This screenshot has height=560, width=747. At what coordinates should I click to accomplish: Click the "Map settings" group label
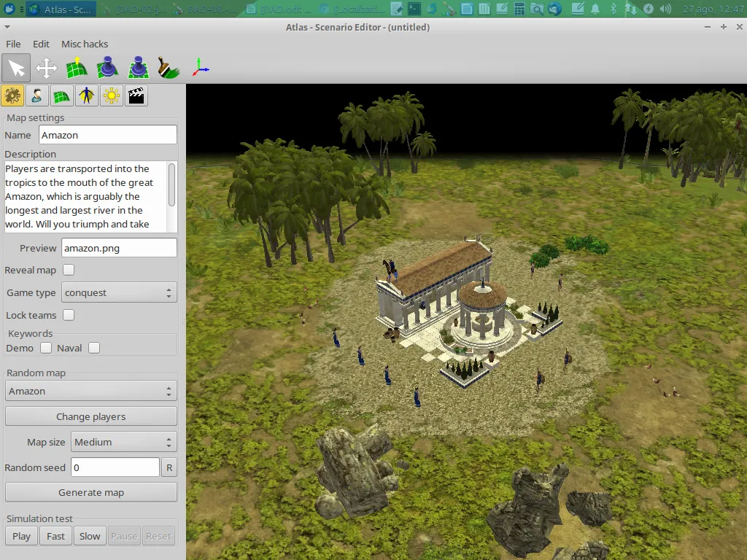(x=35, y=117)
